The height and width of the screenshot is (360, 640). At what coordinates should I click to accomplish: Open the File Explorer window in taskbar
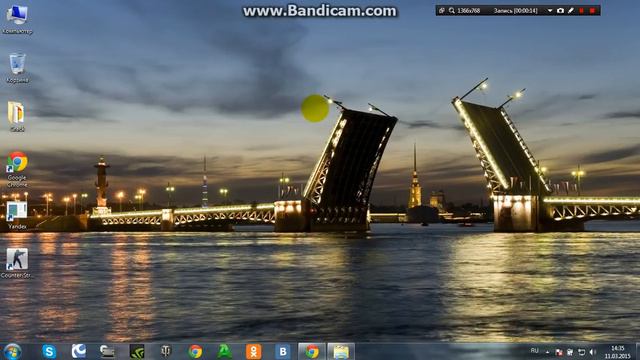341,351
